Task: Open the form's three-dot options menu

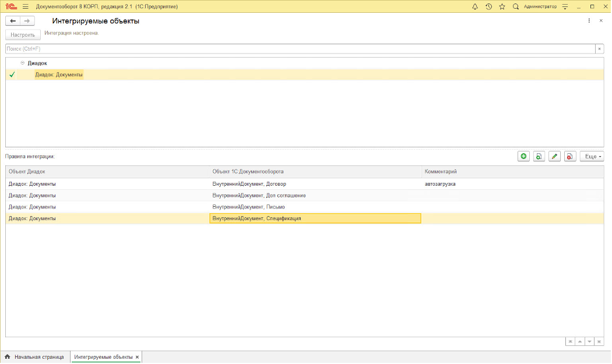Action: pyautogui.click(x=589, y=21)
